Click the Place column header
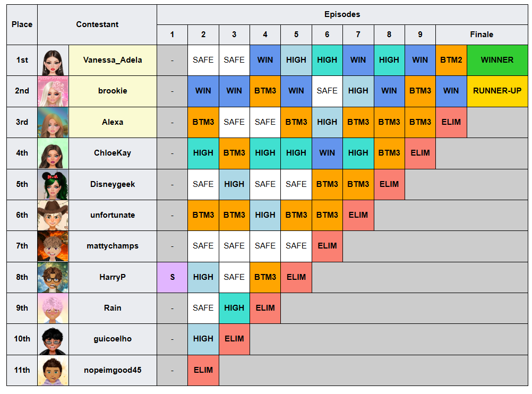 click(22, 24)
